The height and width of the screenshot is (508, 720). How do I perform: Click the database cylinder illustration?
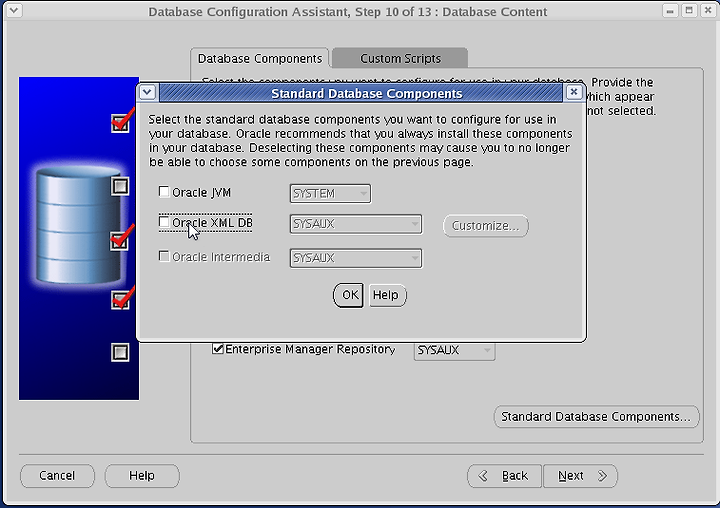(x=78, y=225)
